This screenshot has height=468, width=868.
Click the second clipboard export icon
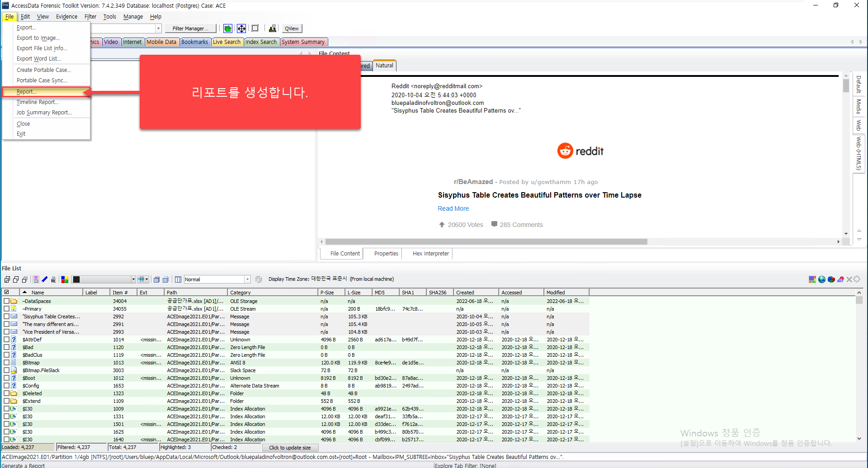(165, 279)
